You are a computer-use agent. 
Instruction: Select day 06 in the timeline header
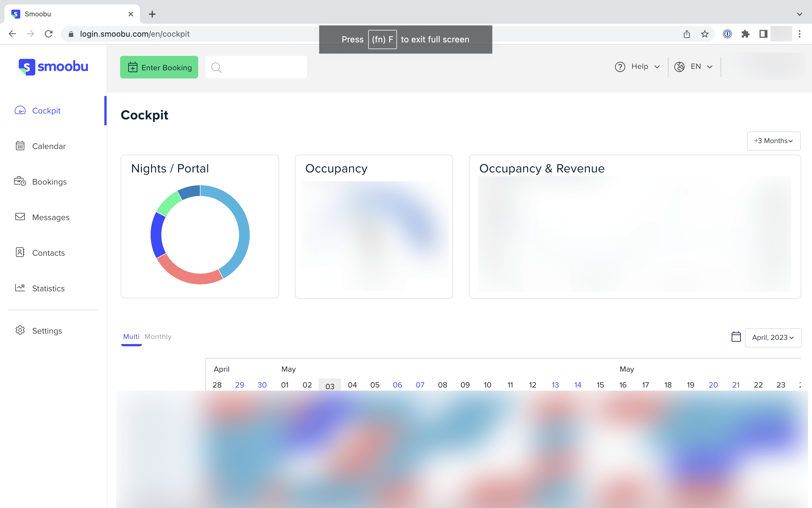(397, 385)
